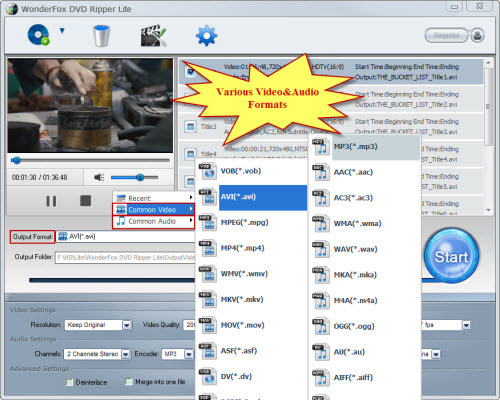Choose WMA(*.wma) audio format
The height and width of the screenshot is (400, 500).
point(365,224)
